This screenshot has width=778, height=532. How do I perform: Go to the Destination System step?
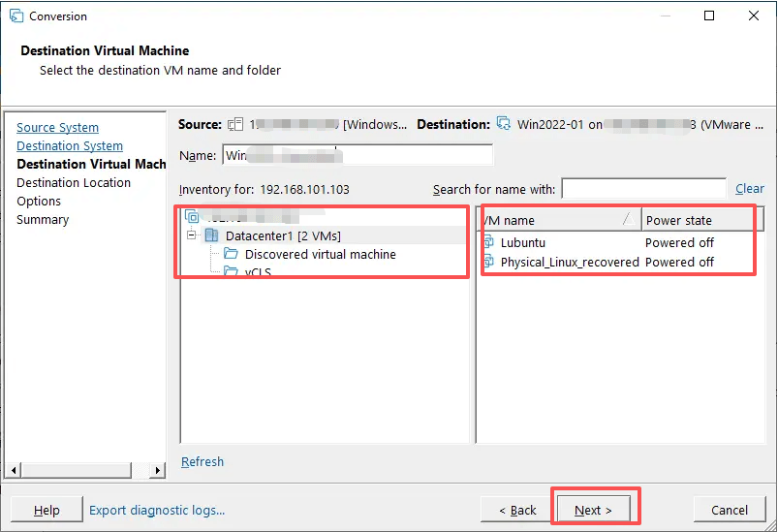(x=70, y=146)
